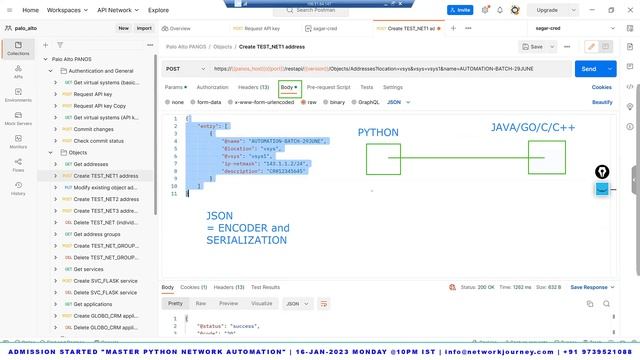Click the Search Postman field

coord(311,10)
